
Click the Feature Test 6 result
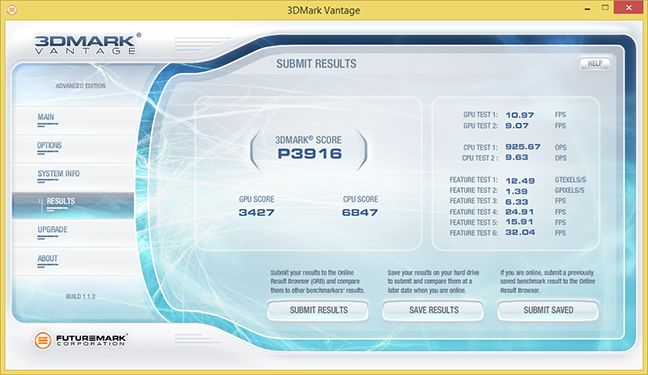pyautogui.click(x=520, y=232)
